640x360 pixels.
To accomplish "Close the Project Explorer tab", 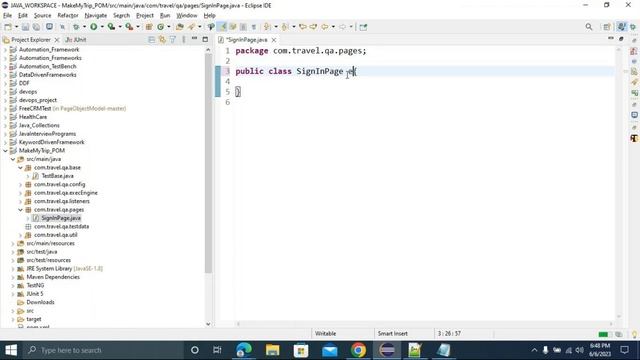I will [x=57, y=40].
